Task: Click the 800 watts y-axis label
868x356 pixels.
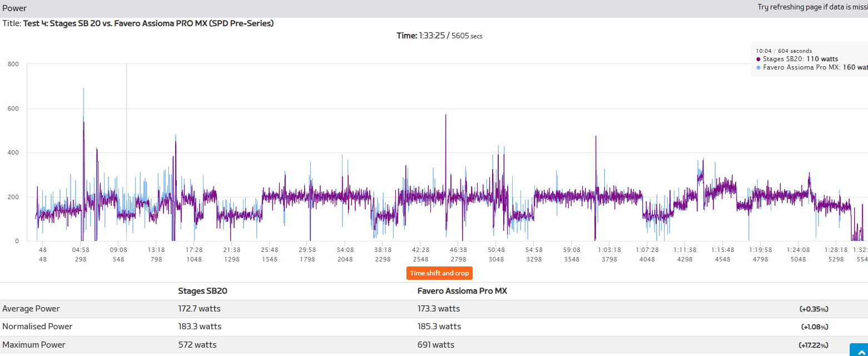Action: coord(13,64)
